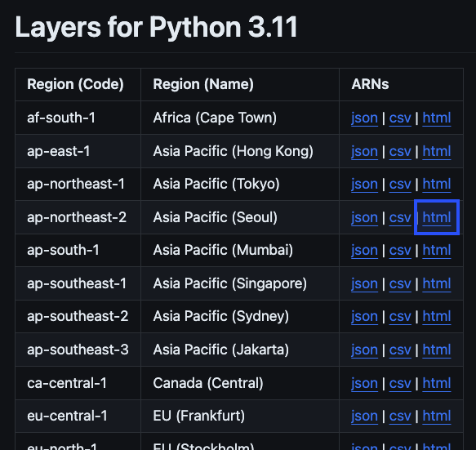Select the ca-central-1 region code cell

[78, 383]
